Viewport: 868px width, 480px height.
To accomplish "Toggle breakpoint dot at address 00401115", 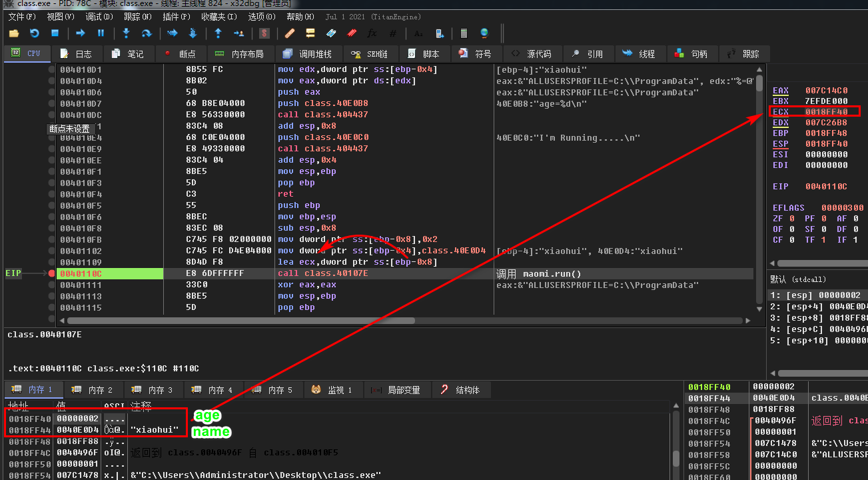I will 52,307.
